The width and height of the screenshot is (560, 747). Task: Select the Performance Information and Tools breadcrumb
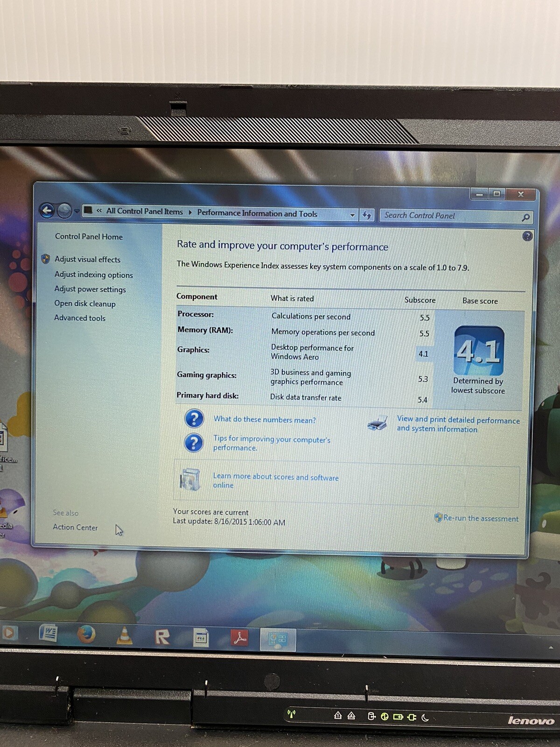coord(257,213)
